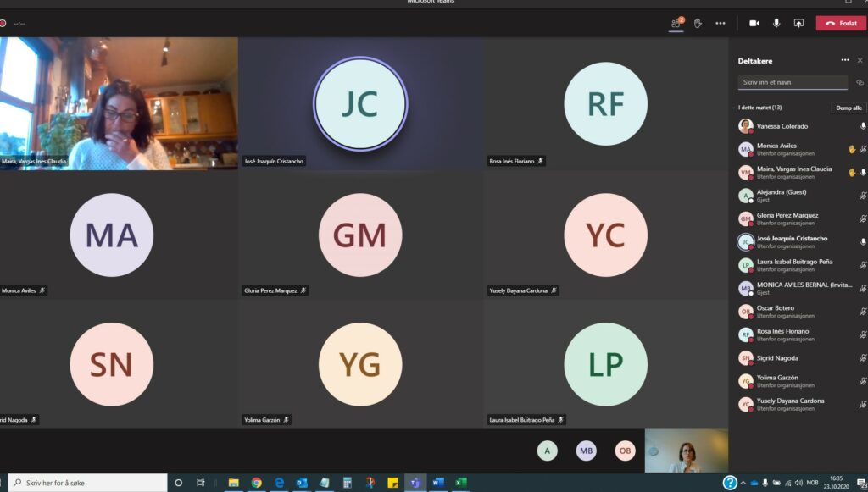This screenshot has height=492, width=868.
Task: Mute everyone with Demp alle
Action: [x=848, y=108]
